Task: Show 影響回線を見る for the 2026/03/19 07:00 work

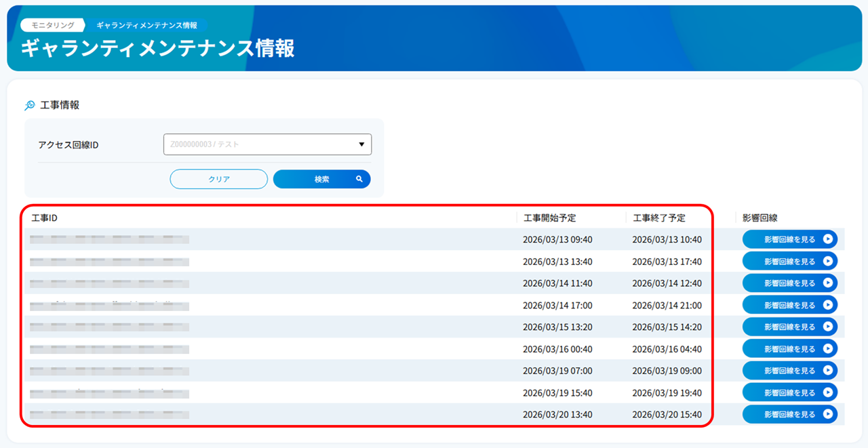Action: pos(789,371)
